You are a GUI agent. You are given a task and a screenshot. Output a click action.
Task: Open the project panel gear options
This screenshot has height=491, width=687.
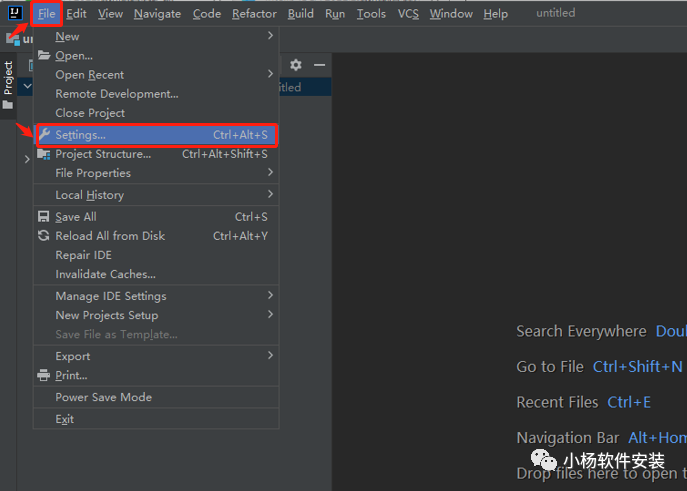click(296, 65)
